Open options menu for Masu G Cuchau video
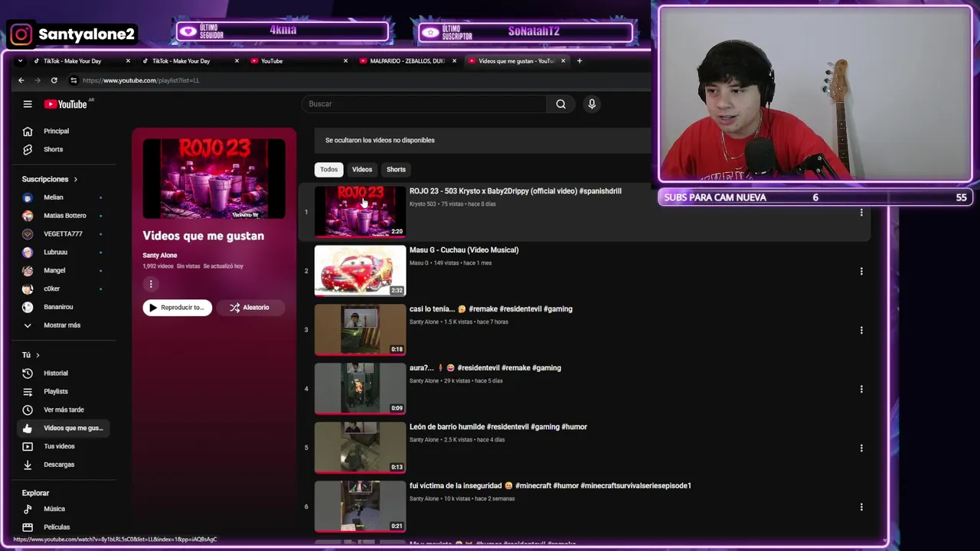 (x=861, y=271)
